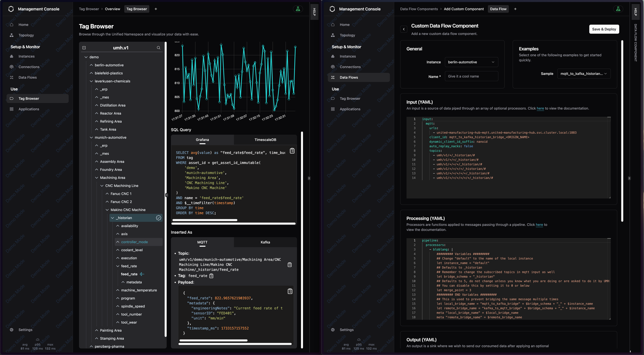
Task: Click the search icon in umh.v1 tree header
Action: [x=158, y=48]
